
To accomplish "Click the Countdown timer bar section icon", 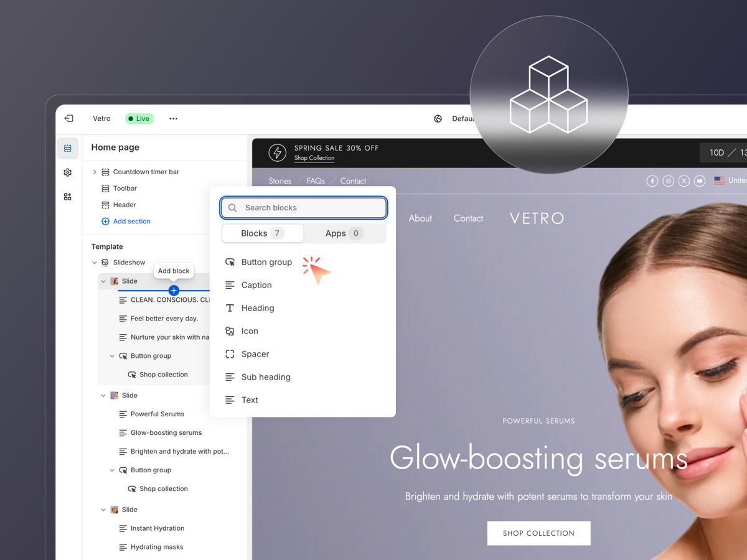I will click(x=105, y=172).
